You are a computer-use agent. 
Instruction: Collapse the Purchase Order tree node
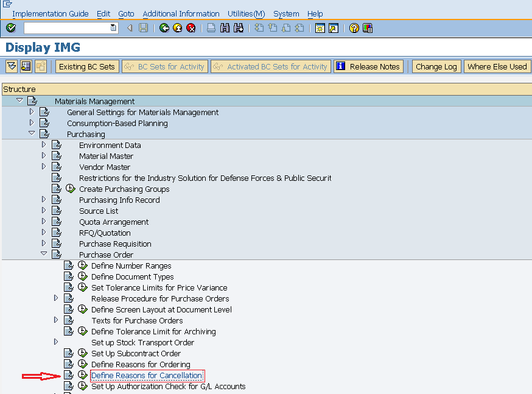(x=43, y=254)
